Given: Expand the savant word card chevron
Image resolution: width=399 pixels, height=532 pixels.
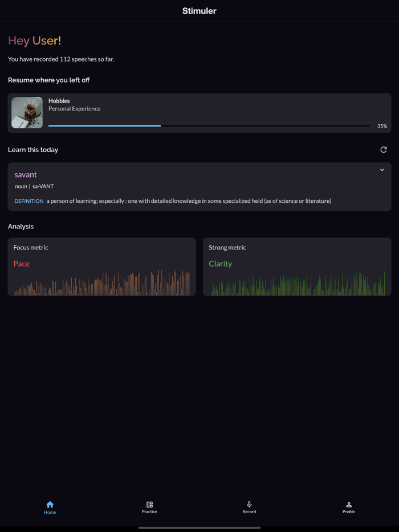Looking at the screenshot, I should point(382,170).
